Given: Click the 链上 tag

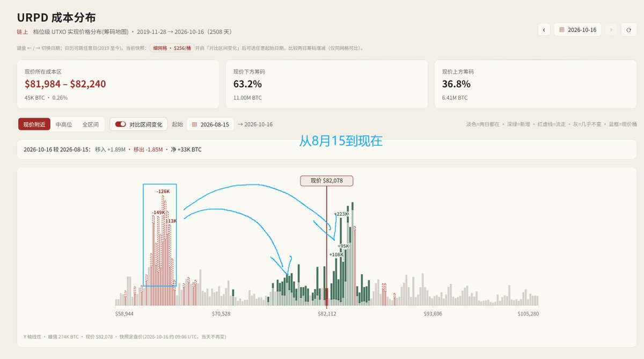Looking at the screenshot, I should coord(23,32).
